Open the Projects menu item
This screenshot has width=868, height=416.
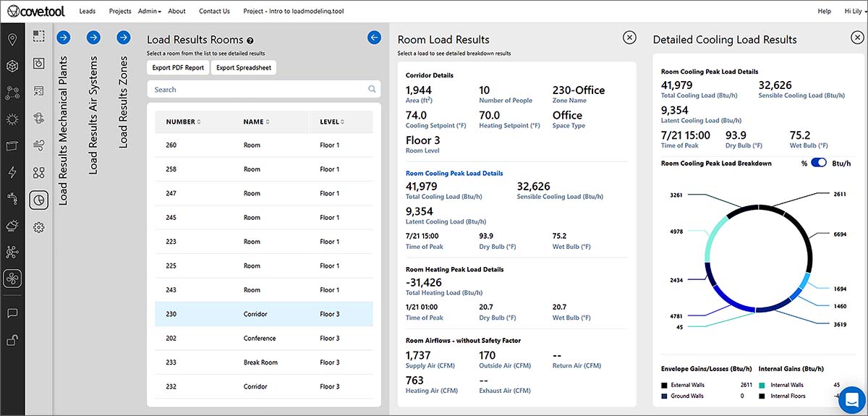tap(120, 12)
